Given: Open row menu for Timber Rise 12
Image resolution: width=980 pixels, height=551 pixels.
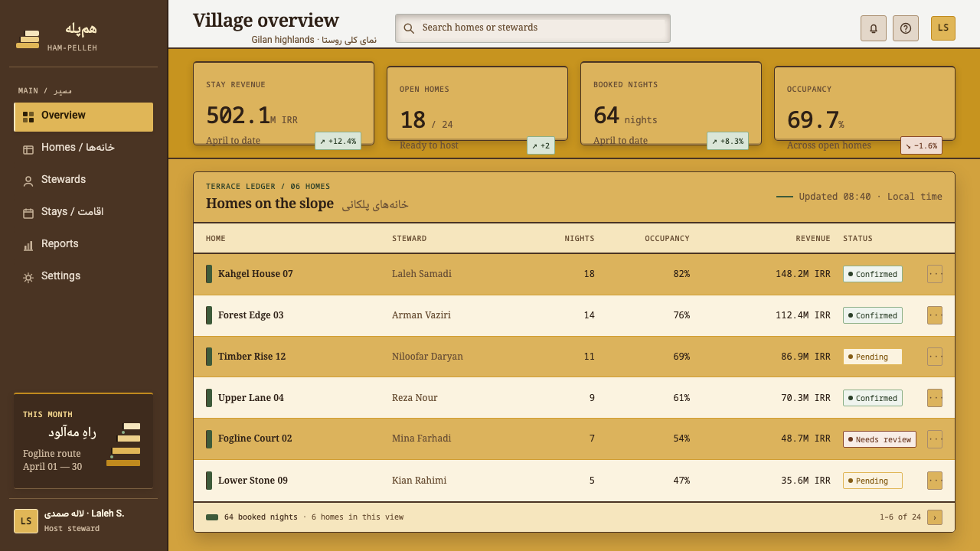Looking at the screenshot, I should (x=935, y=357).
